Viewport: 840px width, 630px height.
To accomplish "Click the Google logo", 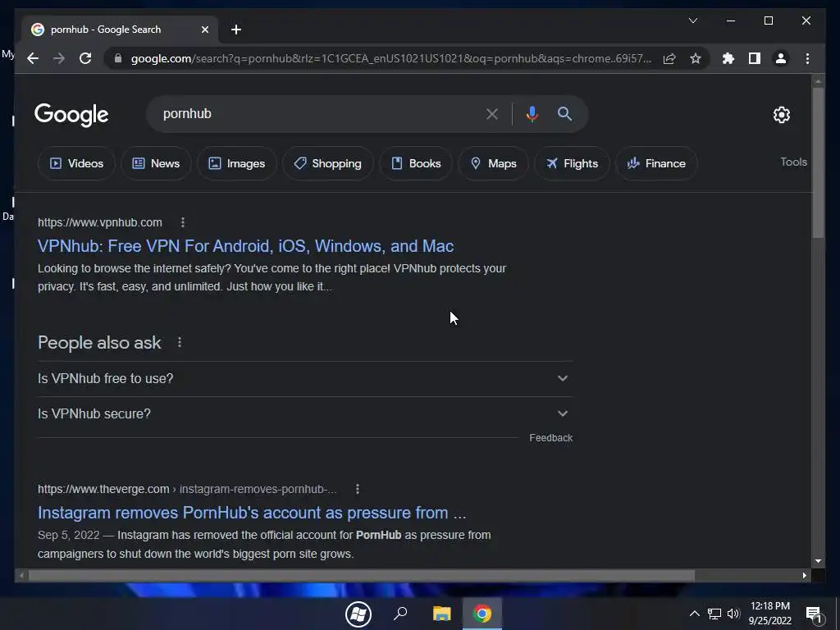I will [x=71, y=115].
